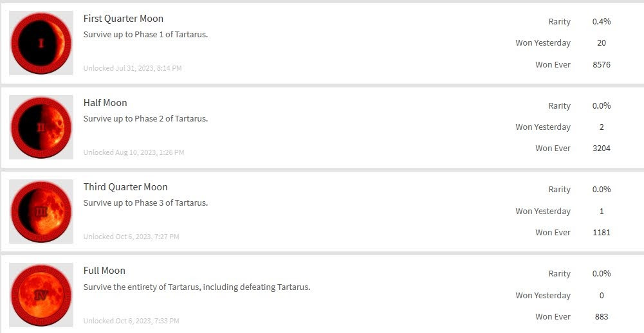
Task: Click 'Survive up to Phase 2 of Tartarus' description
Action: pyautogui.click(x=145, y=119)
